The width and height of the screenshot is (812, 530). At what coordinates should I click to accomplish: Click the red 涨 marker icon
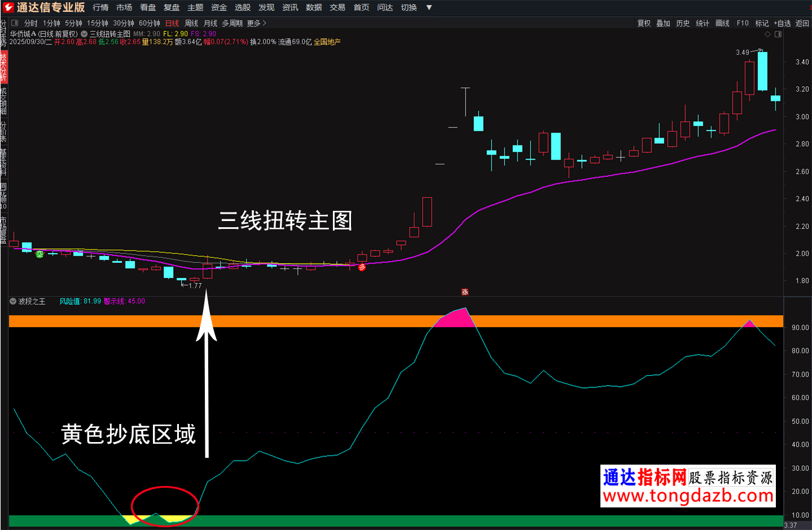(465, 291)
